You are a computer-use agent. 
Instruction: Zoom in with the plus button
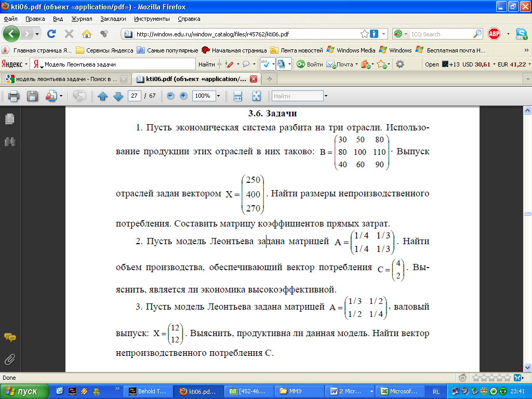[183, 96]
